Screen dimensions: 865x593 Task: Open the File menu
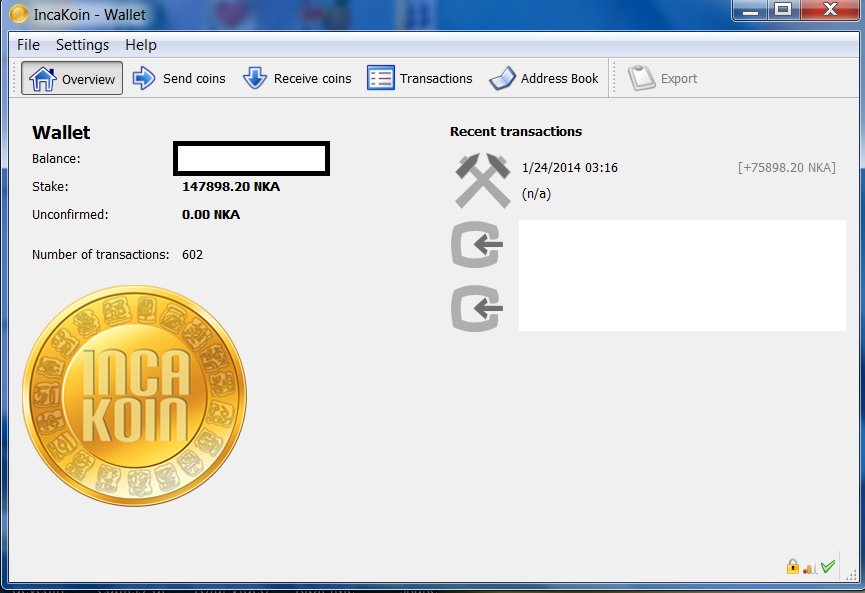[x=28, y=45]
